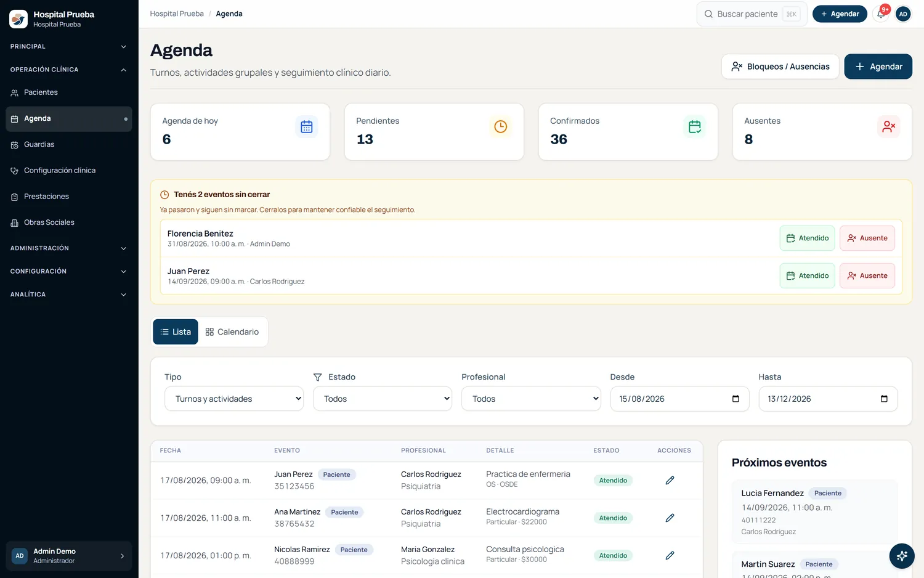Viewport: 924px width, 578px height.
Task: Mark Juan Perez 14/09/2026 as Atendido
Action: pyautogui.click(x=807, y=275)
